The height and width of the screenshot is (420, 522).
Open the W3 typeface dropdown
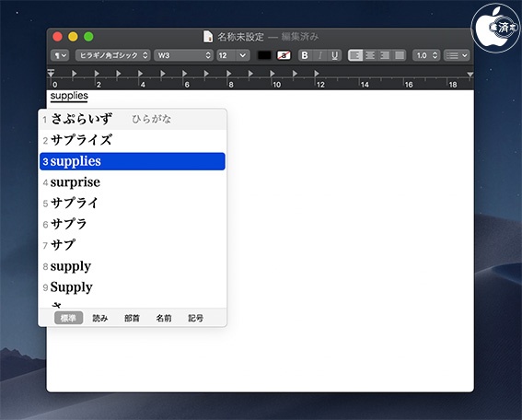[x=183, y=55]
